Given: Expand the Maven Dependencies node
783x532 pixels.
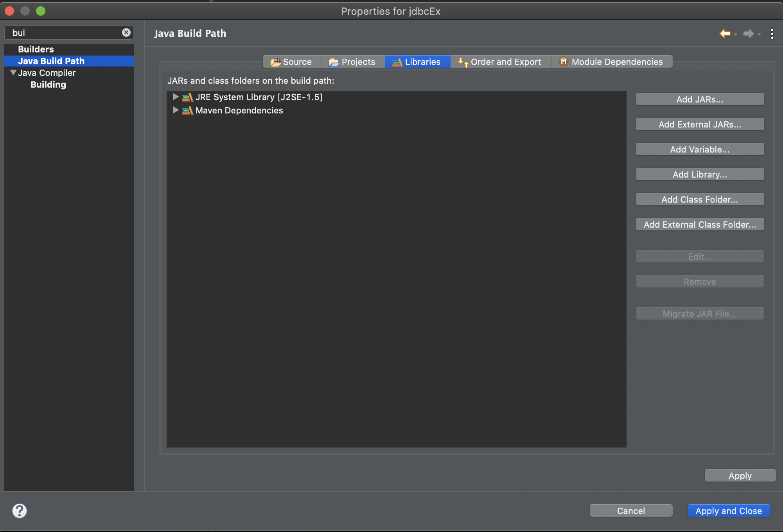Looking at the screenshot, I should click(176, 110).
